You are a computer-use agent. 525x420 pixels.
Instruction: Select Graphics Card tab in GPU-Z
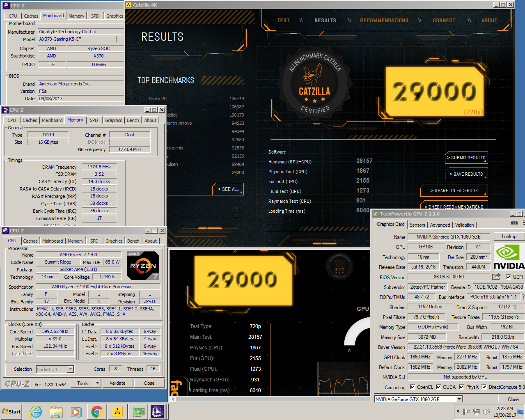tap(391, 224)
